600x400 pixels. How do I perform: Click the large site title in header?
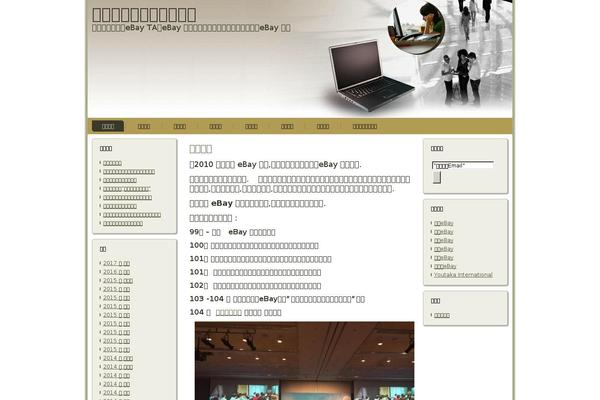144,15
